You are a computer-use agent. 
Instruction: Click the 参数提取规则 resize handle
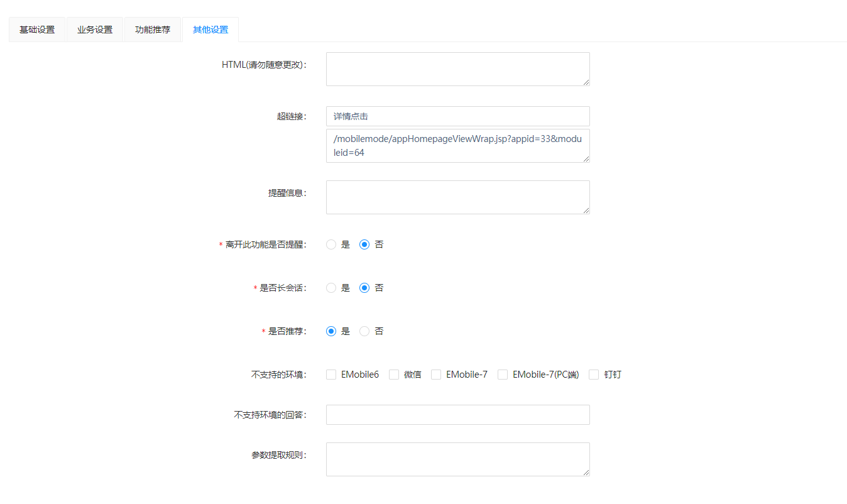coord(586,472)
